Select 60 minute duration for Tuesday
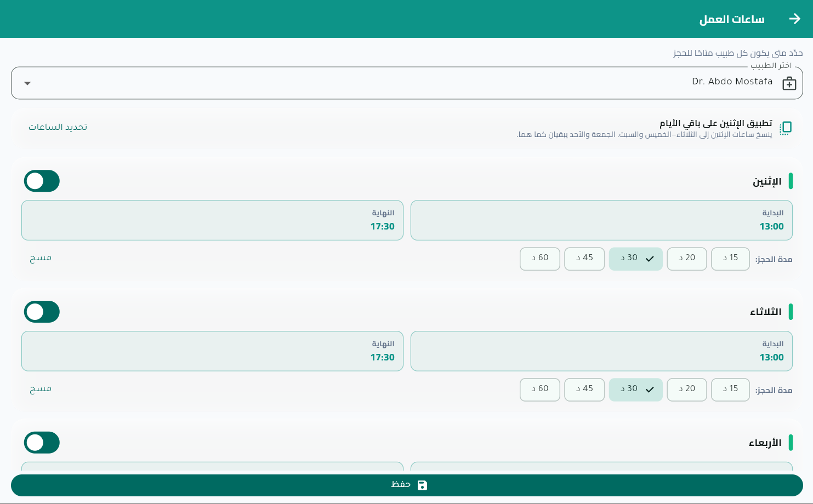 [x=540, y=390]
